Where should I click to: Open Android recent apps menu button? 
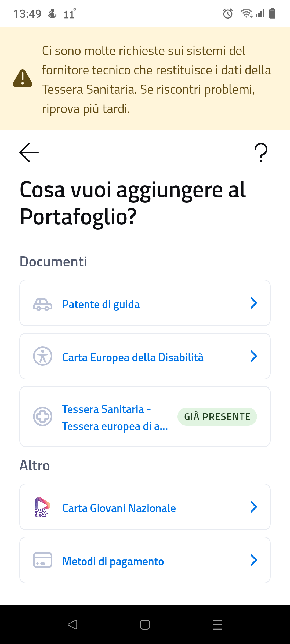coord(218,625)
